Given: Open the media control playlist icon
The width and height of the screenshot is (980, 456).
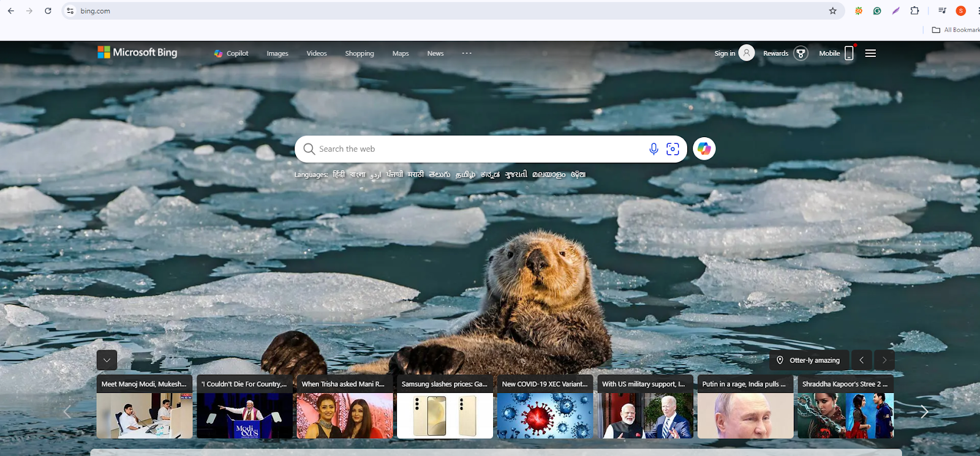Looking at the screenshot, I should (x=943, y=11).
